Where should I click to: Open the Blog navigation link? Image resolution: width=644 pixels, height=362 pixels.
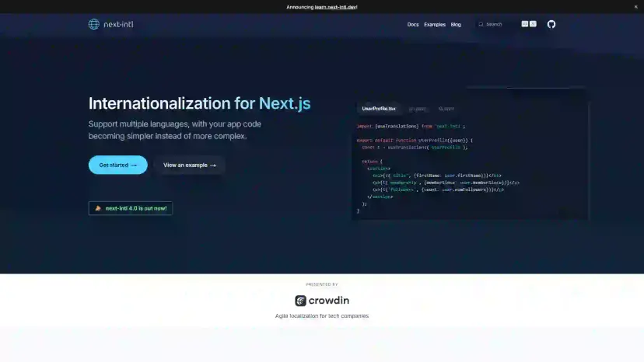[x=456, y=24]
